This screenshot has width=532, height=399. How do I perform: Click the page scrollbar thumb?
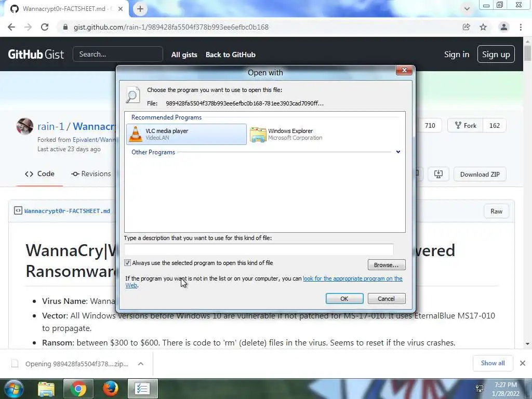pyautogui.click(x=528, y=54)
